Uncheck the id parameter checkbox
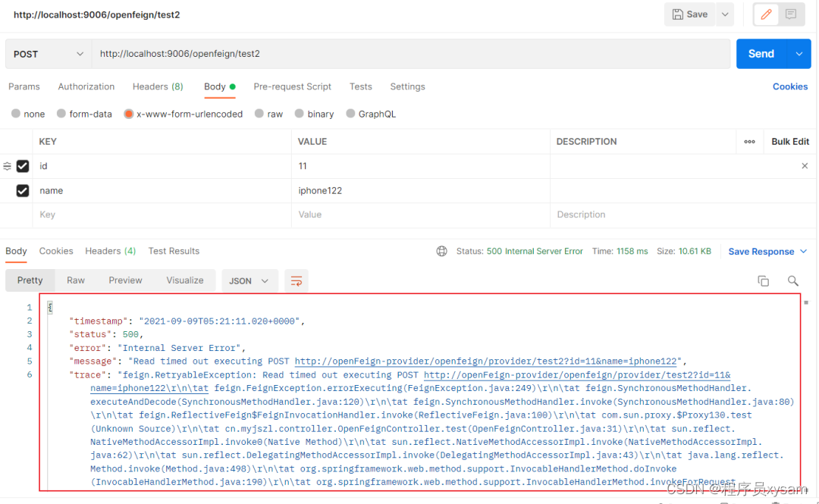This screenshot has width=819, height=504. 23,166
